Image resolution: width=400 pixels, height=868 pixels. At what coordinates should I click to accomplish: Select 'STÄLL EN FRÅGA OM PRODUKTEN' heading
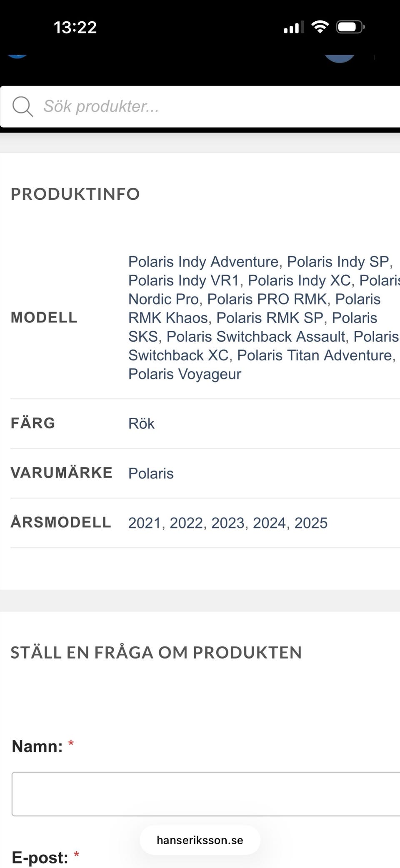[x=156, y=653]
